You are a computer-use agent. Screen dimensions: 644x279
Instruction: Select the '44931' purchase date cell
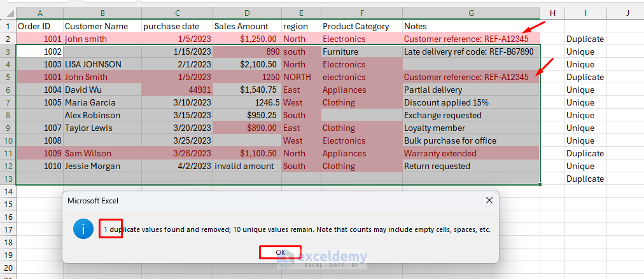pyautogui.click(x=177, y=90)
